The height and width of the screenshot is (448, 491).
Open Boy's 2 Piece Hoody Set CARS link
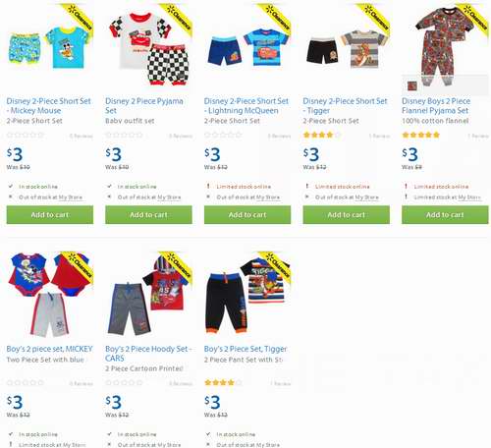coord(148,354)
